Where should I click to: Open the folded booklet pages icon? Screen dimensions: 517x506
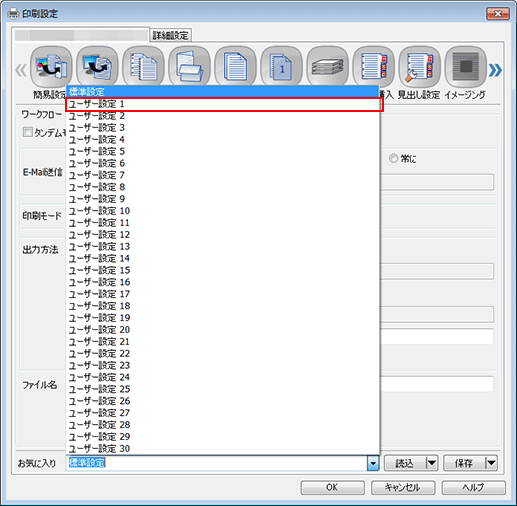[x=189, y=66]
